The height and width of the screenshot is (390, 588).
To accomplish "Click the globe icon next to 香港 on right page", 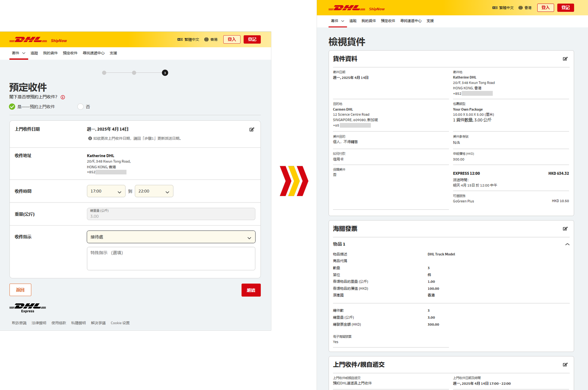I will (520, 8).
